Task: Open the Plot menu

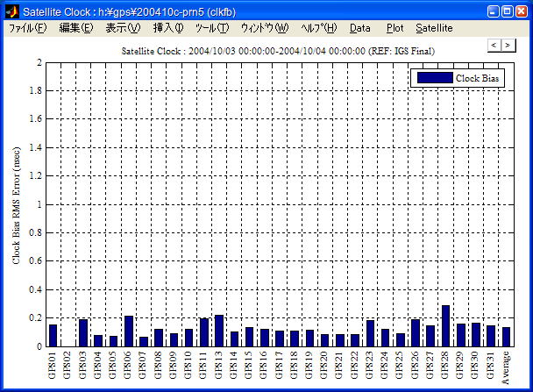Action: [394, 28]
